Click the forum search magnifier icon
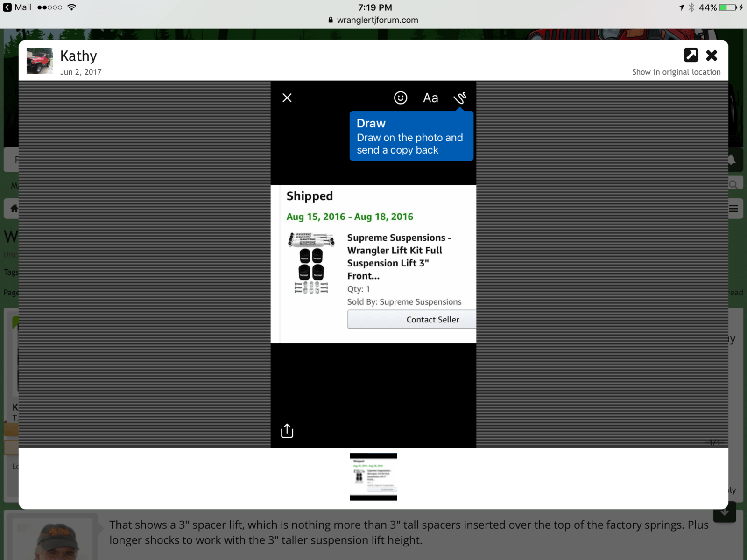747x560 pixels. click(x=733, y=185)
